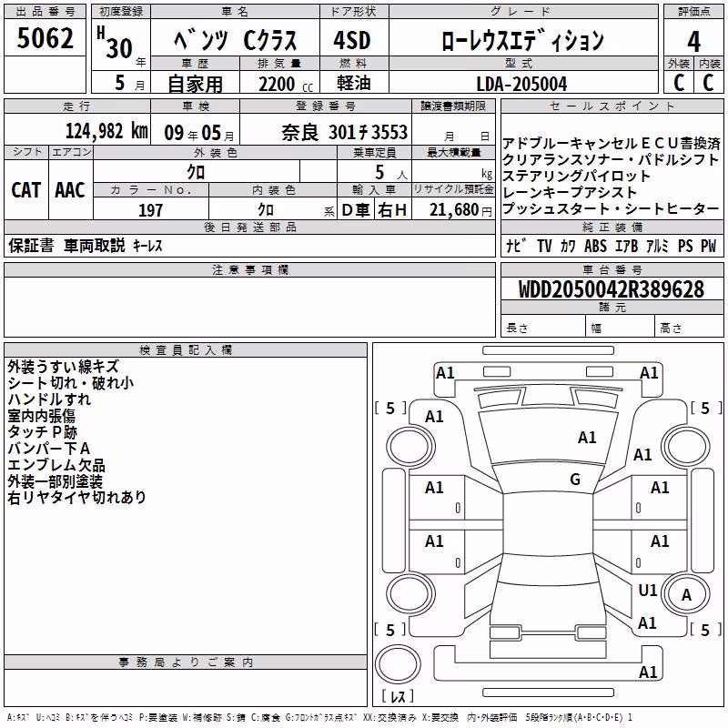
Task: Select the empty 注意事項欄 notes box
Action: click(249, 307)
